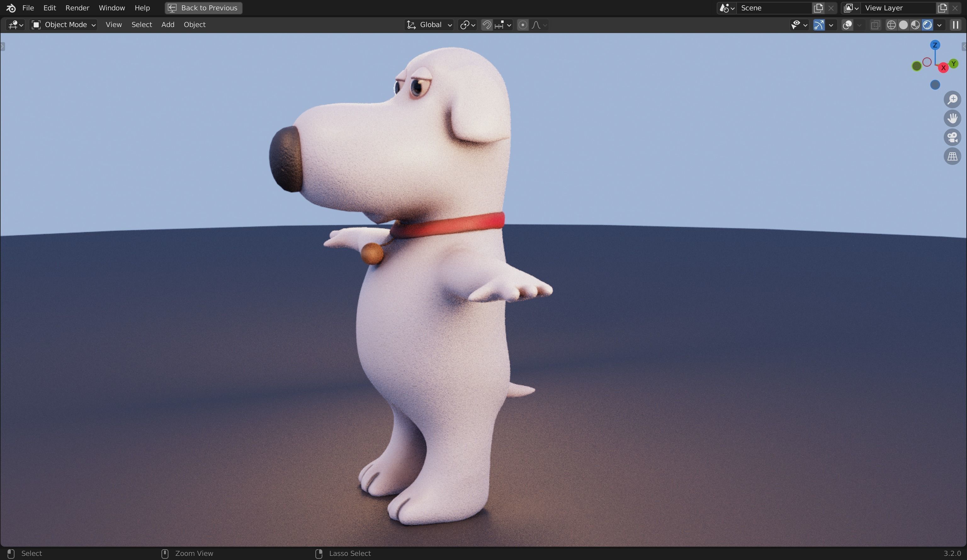Click the pan view hand button
967x560 pixels.
(953, 118)
